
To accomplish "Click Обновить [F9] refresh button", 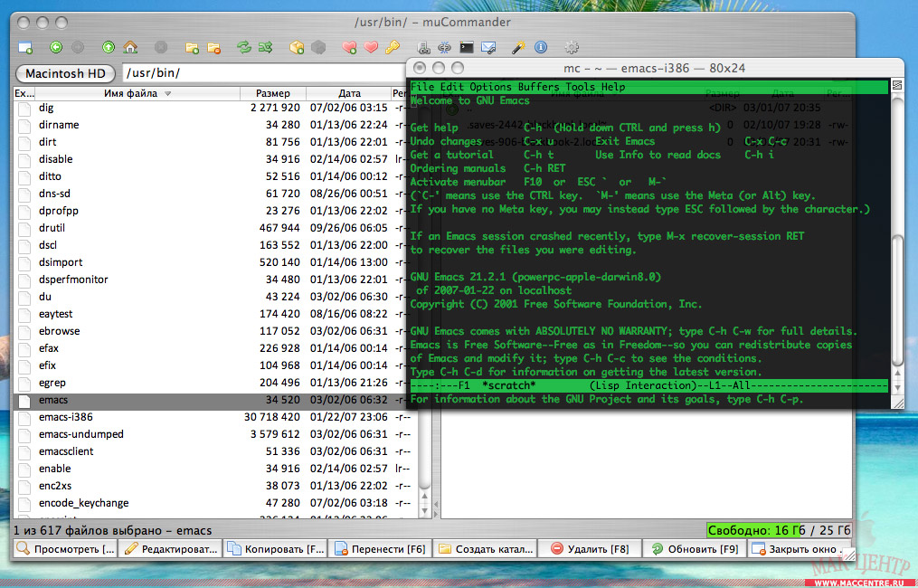I will 695,549.
